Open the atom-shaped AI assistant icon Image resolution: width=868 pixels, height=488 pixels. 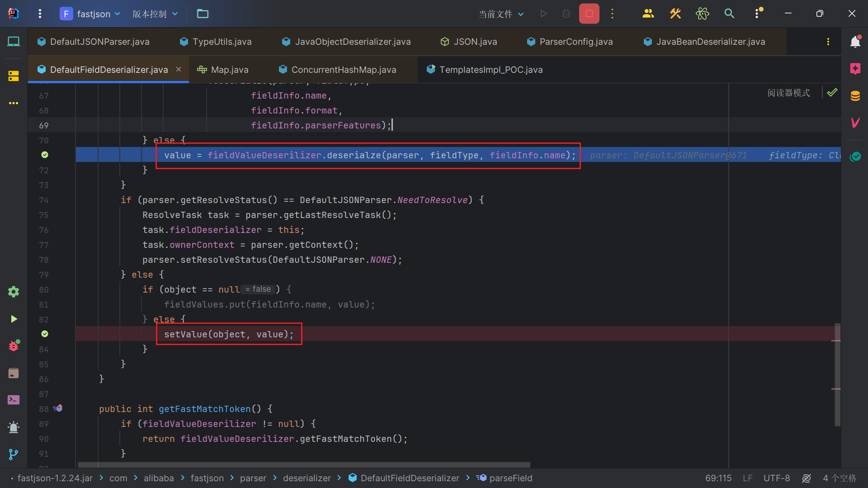click(x=703, y=14)
